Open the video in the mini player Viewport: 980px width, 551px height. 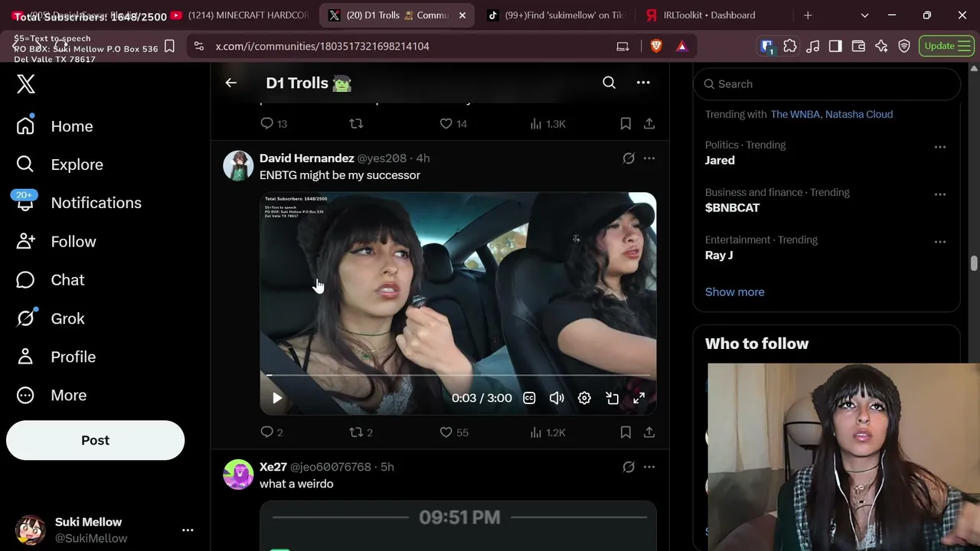612,398
